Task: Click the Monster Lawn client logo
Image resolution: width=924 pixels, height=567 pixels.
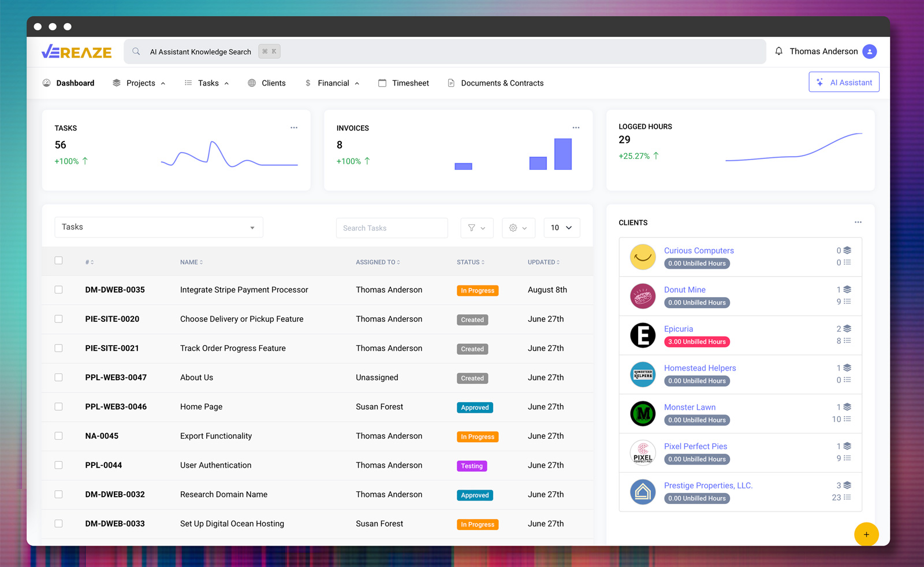Action: coord(643,414)
